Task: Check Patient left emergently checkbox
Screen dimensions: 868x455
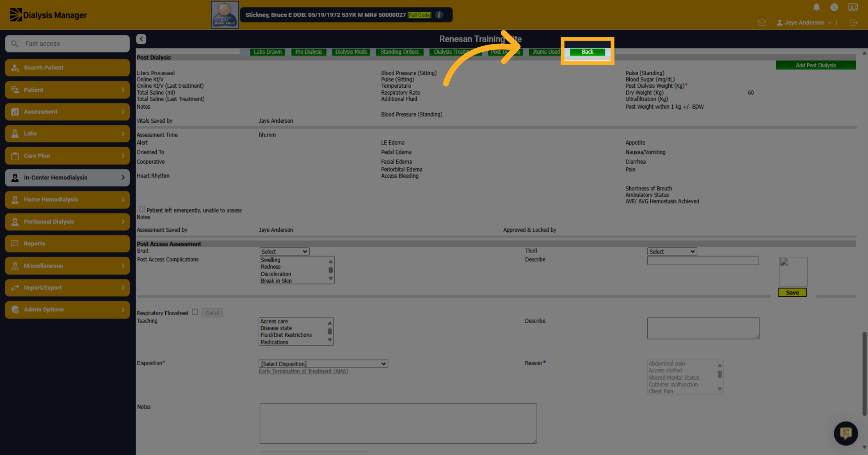Action: tap(142, 209)
